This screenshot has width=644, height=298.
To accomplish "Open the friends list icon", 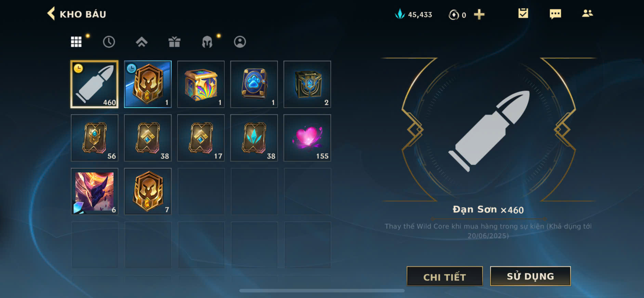I will [587, 13].
